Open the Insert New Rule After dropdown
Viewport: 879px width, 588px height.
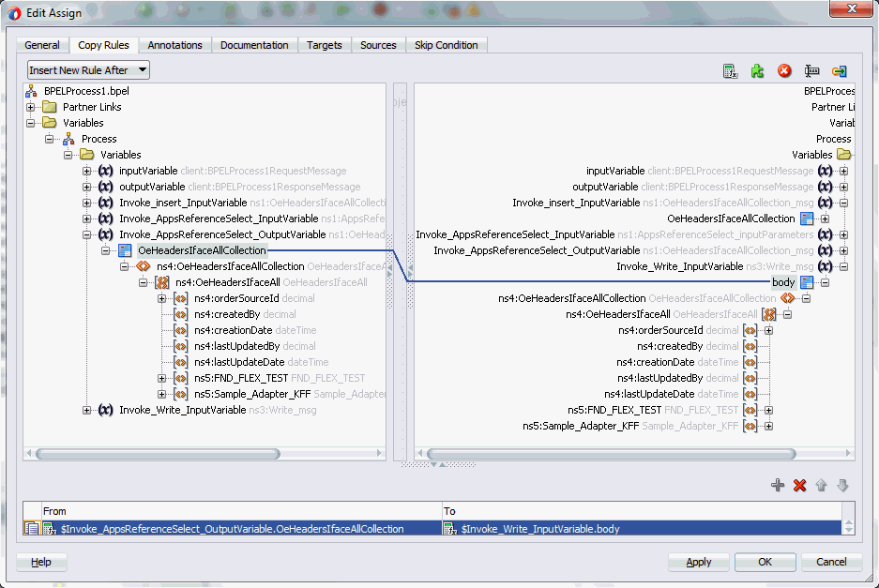click(x=88, y=70)
